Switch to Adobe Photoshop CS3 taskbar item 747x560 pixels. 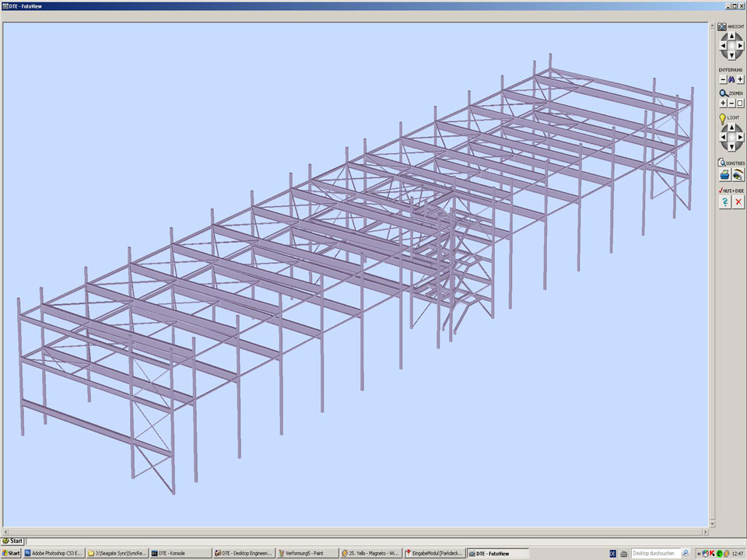53,553
